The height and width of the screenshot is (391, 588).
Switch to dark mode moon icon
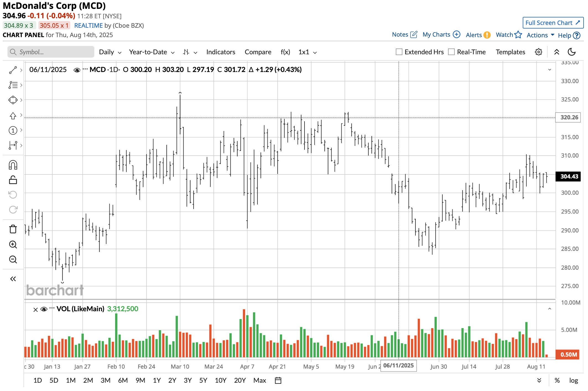click(x=571, y=52)
